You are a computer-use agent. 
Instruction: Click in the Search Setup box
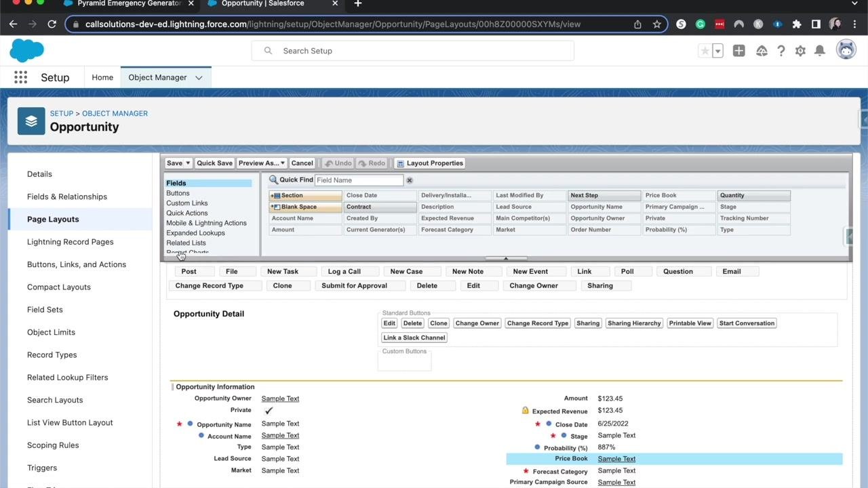click(x=412, y=51)
